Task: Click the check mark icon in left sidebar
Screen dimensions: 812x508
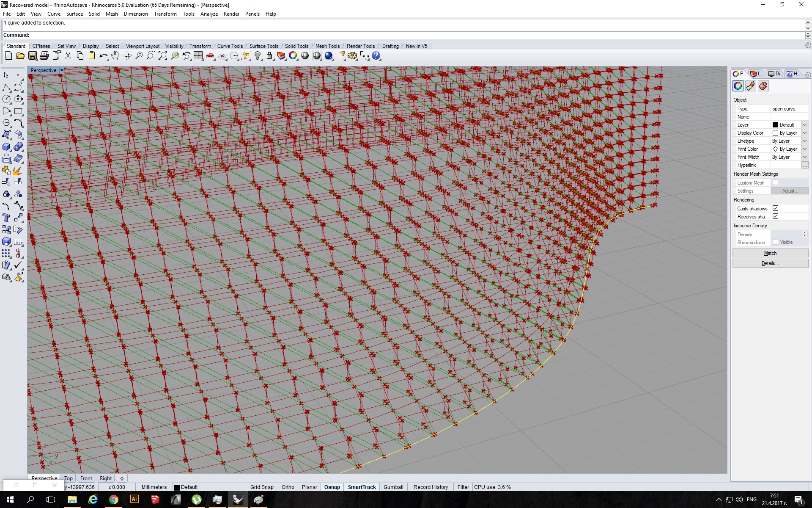Action: click(x=18, y=265)
